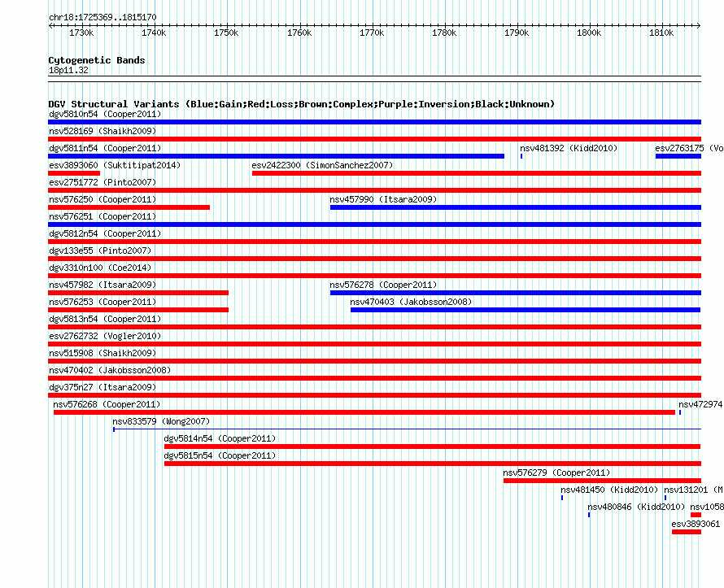The width and height of the screenshot is (724, 588).
Task: Select the nsv576251 (Cooper2011) label
Action: point(102,216)
